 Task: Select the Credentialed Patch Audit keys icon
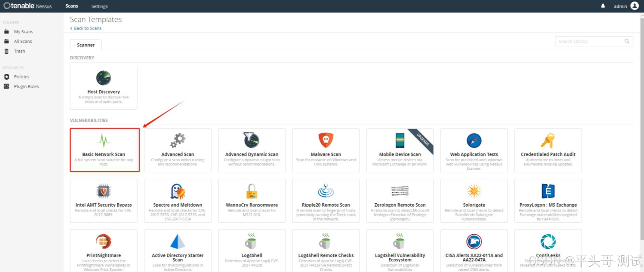[548, 141]
